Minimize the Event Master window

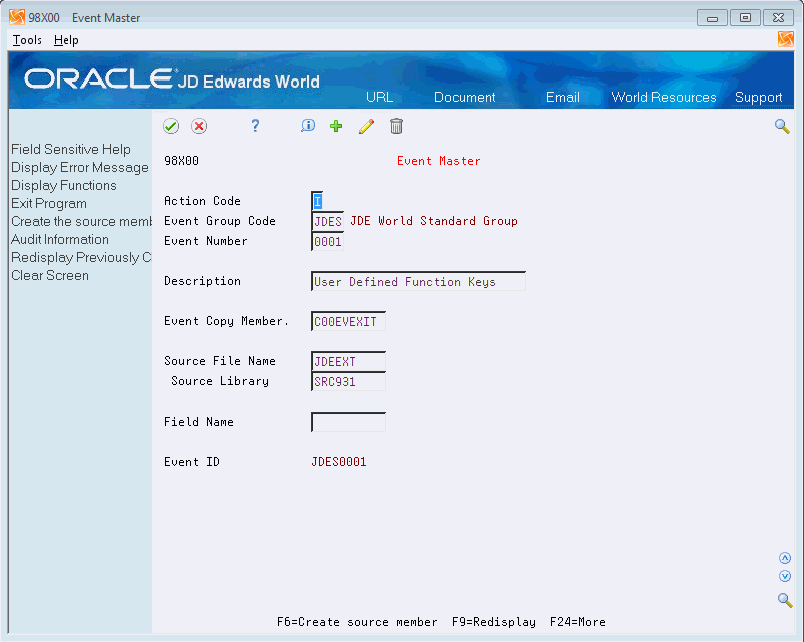(x=712, y=18)
